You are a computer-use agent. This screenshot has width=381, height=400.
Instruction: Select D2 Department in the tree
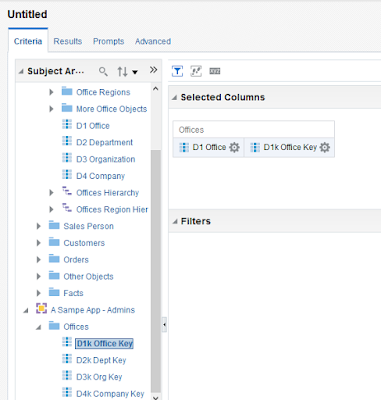[x=104, y=142]
